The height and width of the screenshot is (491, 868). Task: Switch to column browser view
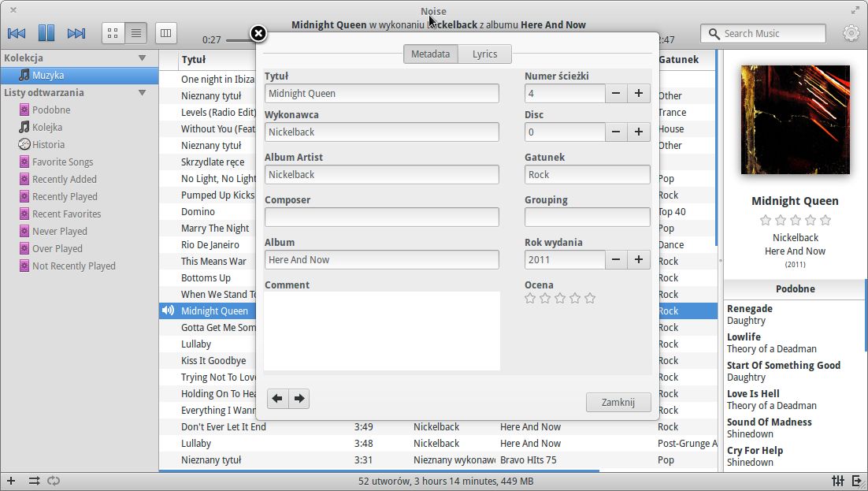click(x=165, y=33)
